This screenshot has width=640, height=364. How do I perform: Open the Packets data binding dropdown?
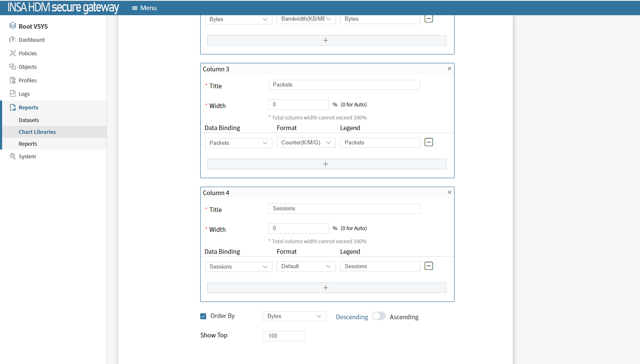pos(238,143)
